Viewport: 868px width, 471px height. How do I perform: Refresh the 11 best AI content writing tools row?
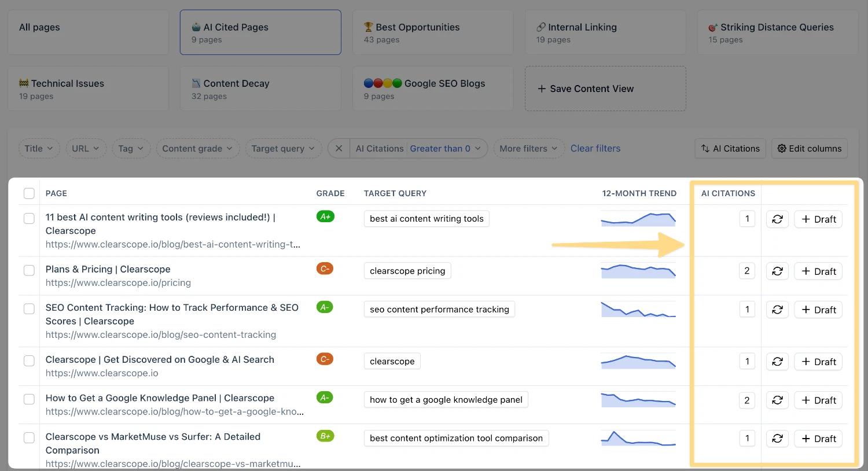coord(777,219)
